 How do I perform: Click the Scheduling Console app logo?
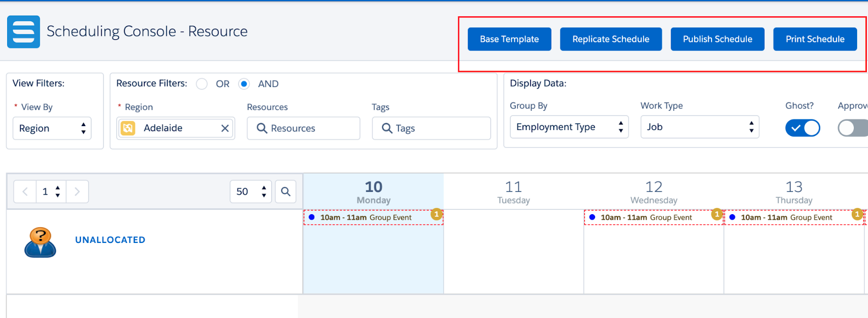pos(23,32)
